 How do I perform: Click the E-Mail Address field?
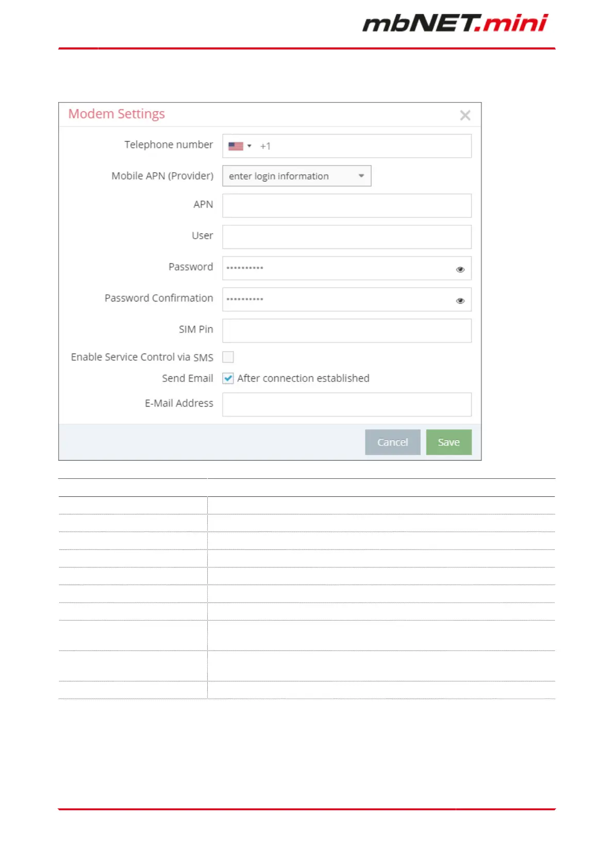pos(347,405)
